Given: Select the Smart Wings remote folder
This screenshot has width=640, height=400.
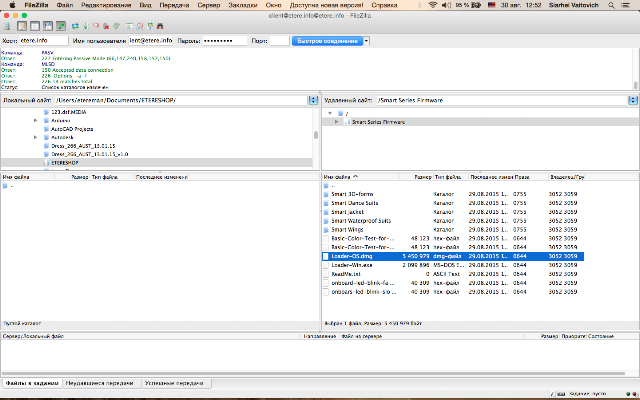Looking at the screenshot, I should (x=347, y=229).
